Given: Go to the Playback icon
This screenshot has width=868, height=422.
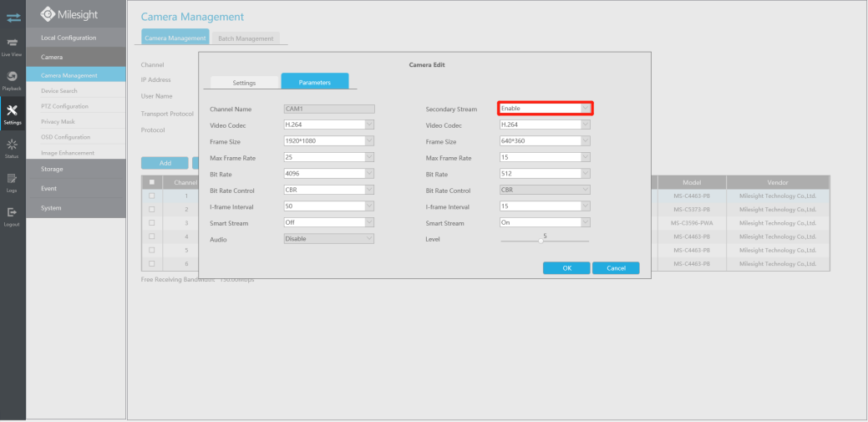Looking at the screenshot, I should tap(13, 80).
